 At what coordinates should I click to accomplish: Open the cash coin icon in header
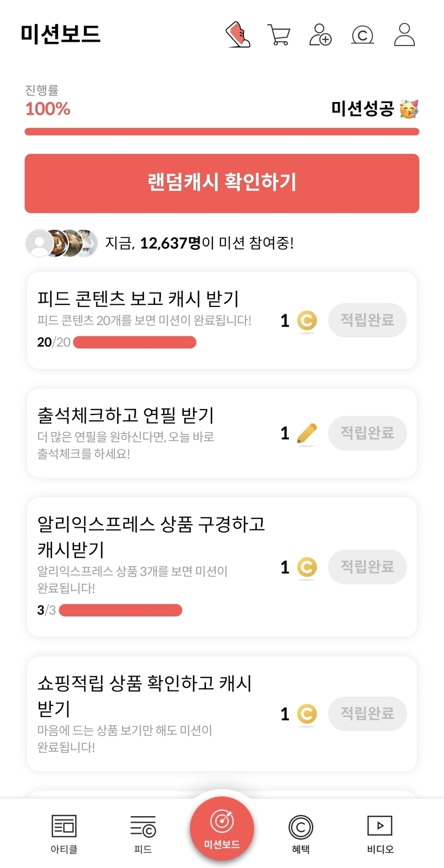pos(362,35)
